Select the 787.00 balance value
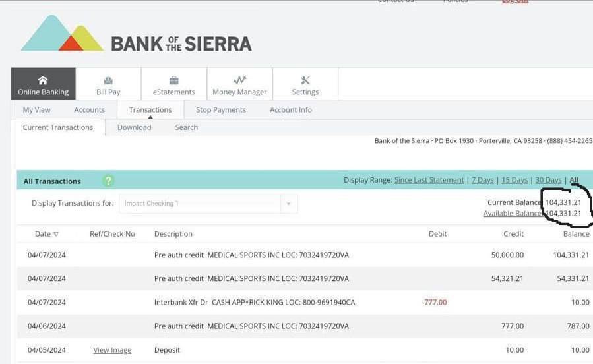Screen dimensions: 593x364 (578, 326)
